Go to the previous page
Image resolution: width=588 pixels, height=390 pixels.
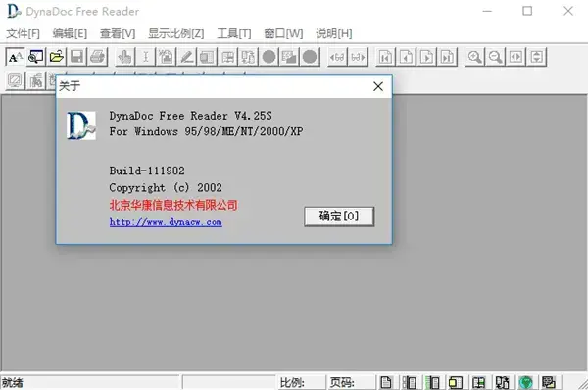coord(406,57)
